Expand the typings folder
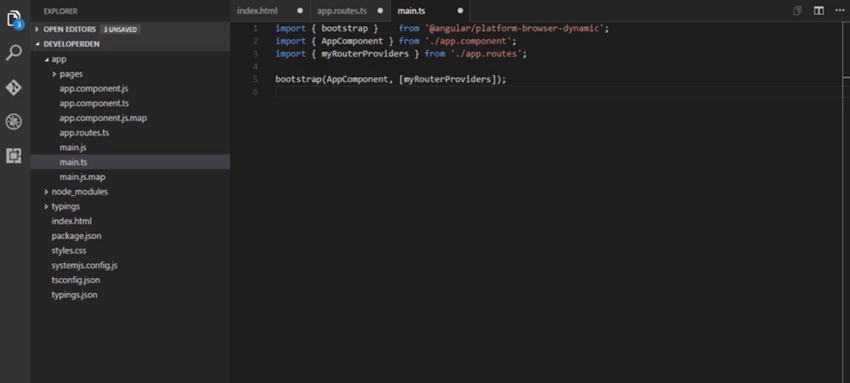This screenshot has width=850, height=383. 66,206
